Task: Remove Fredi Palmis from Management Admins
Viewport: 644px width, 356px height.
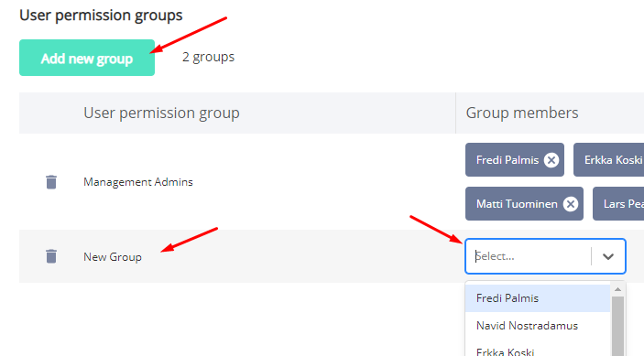Action: pyautogui.click(x=551, y=160)
